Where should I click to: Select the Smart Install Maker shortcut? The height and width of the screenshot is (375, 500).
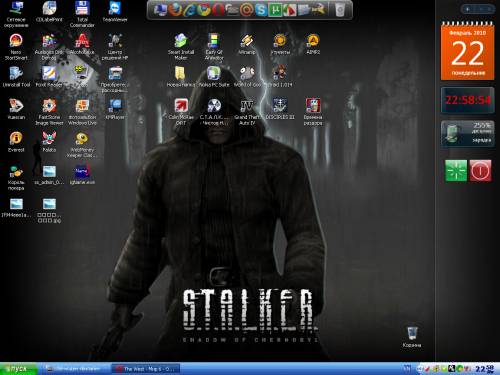click(181, 47)
